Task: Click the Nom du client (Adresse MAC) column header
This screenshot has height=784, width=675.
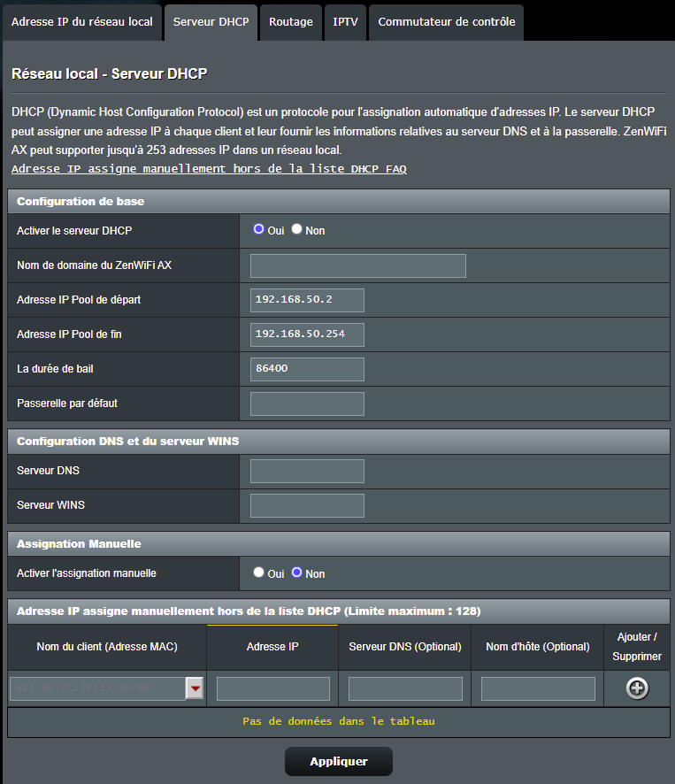Action: click(107, 647)
